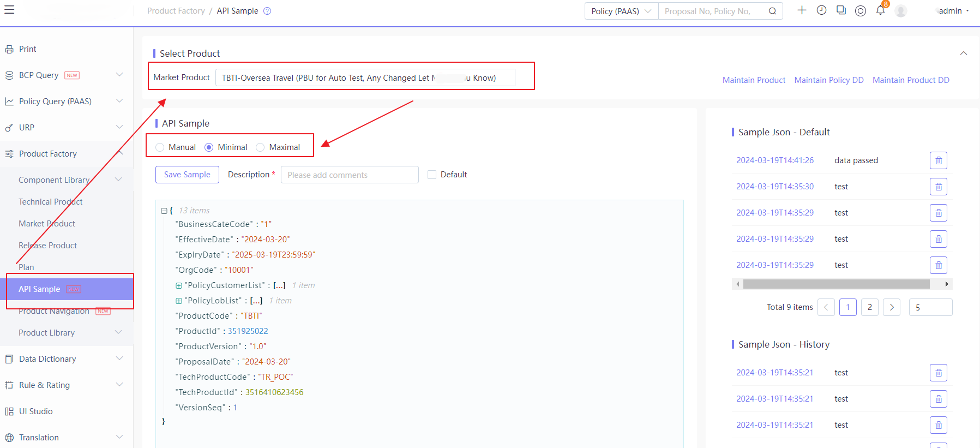The image size is (980, 448).
Task: Expand Policy Query (PAAS) chevron
Action: click(x=119, y=101)
